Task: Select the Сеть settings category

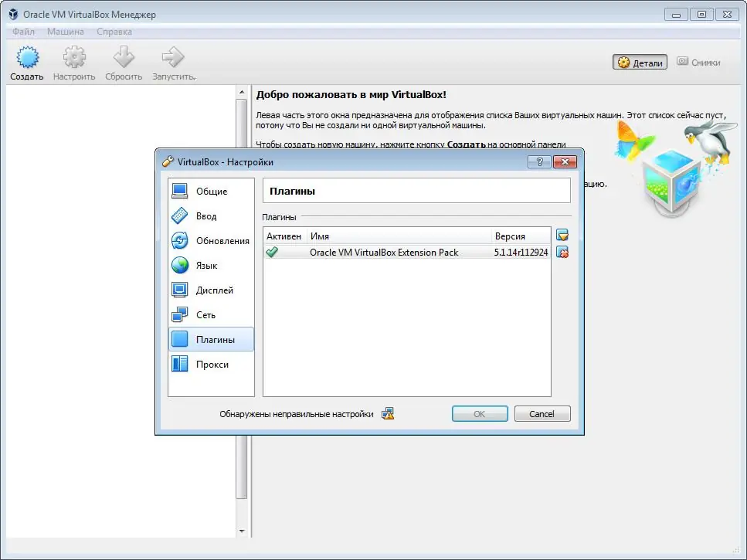Action: click(211, 315)
